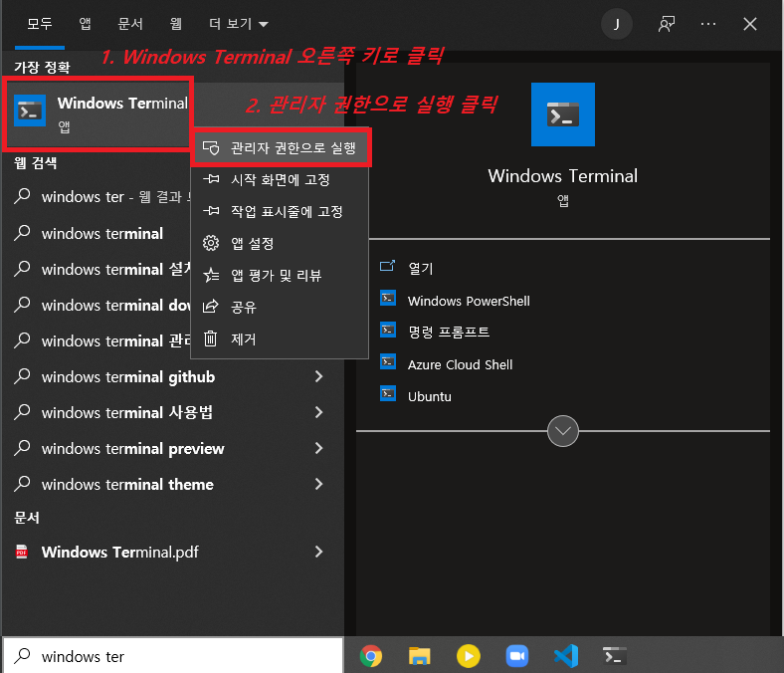Expand the arrow for 'windows terminal theme'

point(318,484)
